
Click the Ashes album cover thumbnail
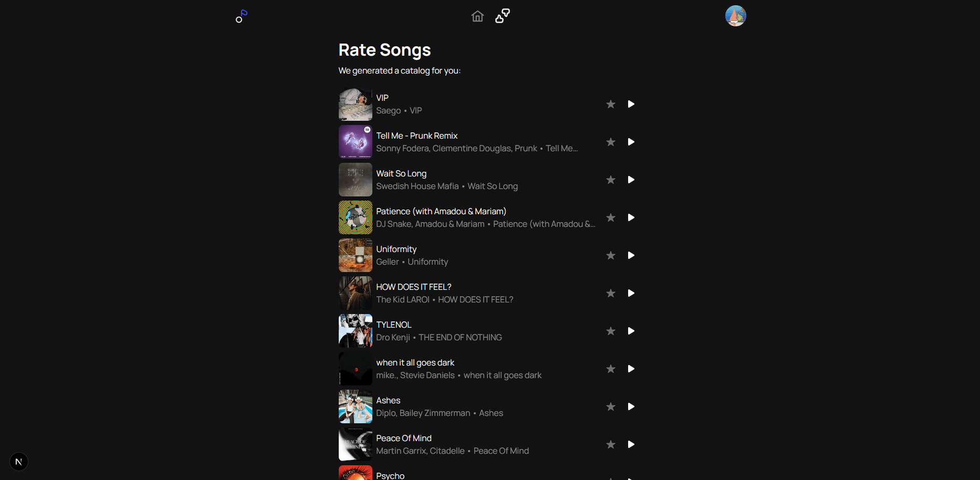(x=356, y=406)
